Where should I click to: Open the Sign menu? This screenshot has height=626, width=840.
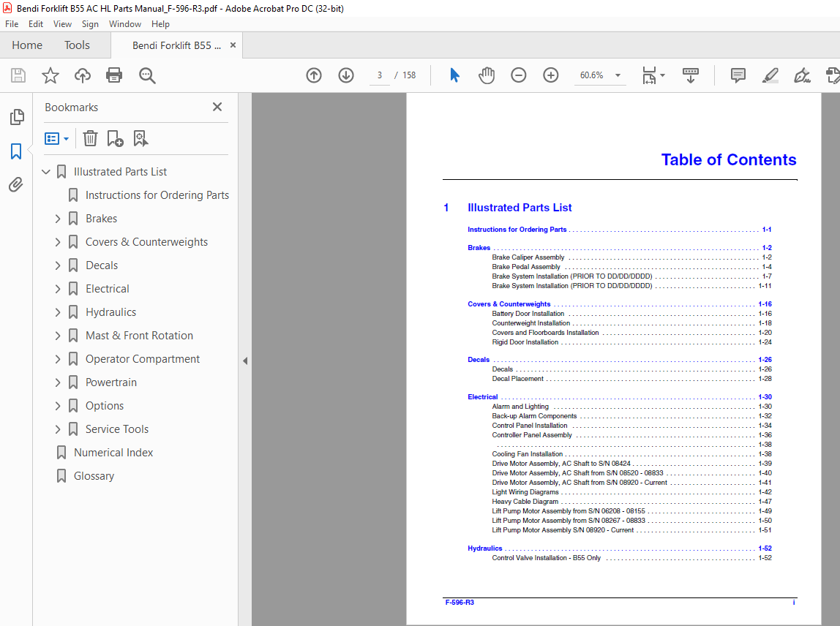(90, 24)
